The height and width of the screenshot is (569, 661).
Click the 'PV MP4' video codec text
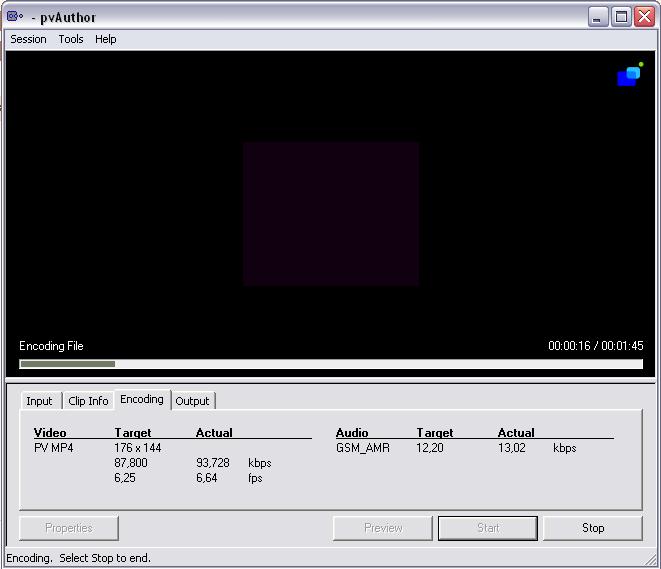54,448
